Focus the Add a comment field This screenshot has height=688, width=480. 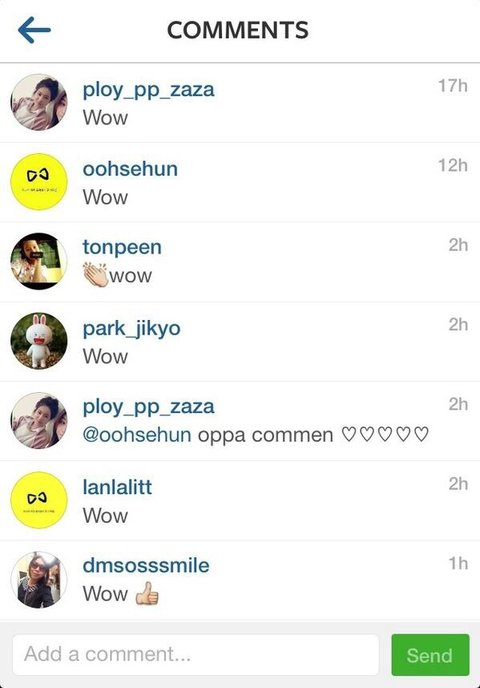pos(196,655)
